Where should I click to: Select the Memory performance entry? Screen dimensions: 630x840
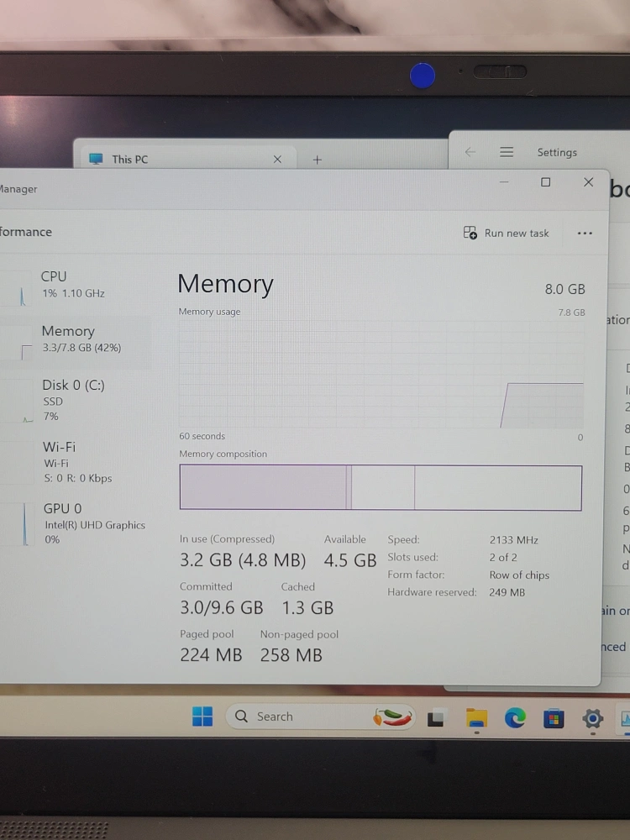point(81,339)
